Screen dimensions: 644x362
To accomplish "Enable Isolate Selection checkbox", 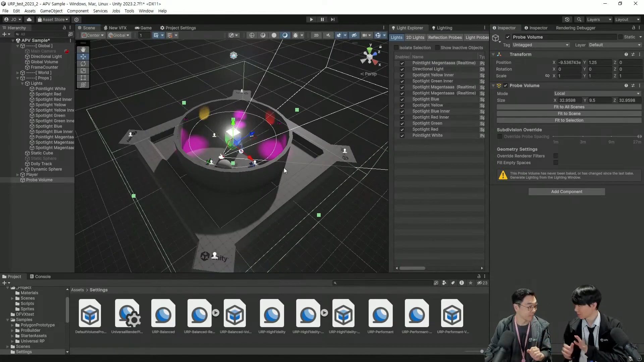I will tap(396, 48).
